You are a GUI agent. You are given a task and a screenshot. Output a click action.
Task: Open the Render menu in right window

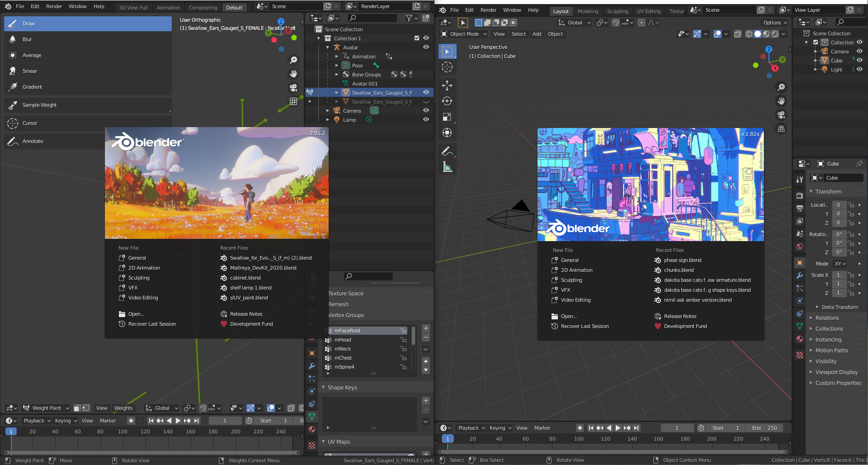488,10
